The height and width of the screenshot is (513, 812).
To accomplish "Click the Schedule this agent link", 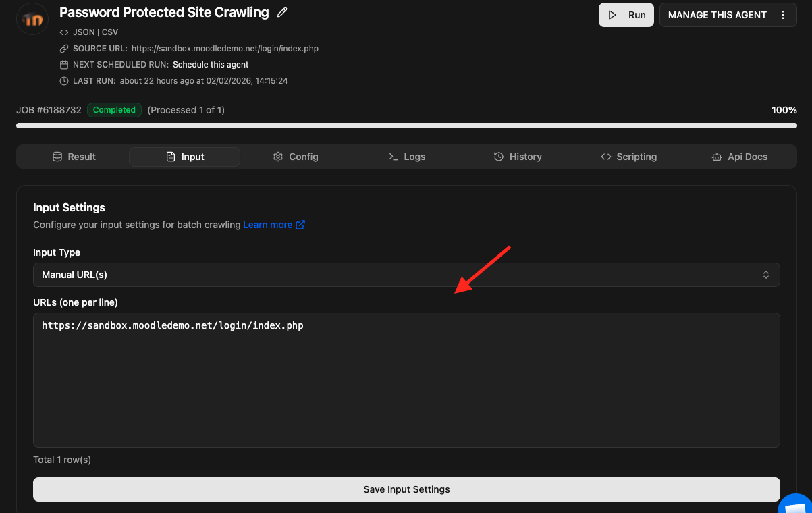I will (x=211, y=65).
